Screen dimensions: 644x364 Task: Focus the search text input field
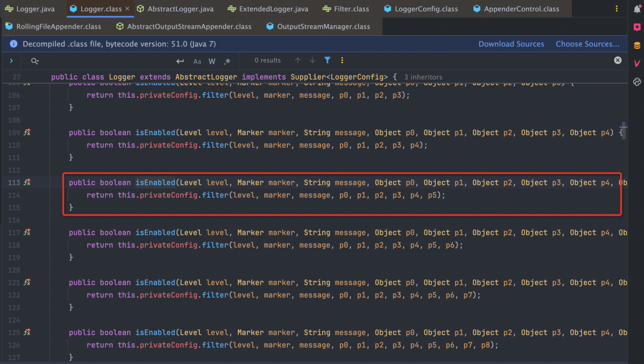[107, 61]
